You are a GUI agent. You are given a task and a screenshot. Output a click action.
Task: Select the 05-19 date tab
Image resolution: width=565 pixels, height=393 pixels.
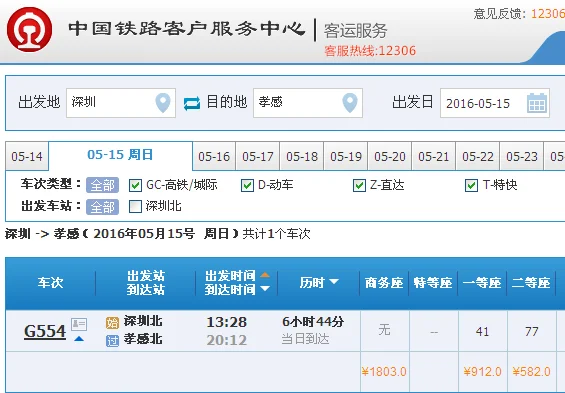(346, 157)
